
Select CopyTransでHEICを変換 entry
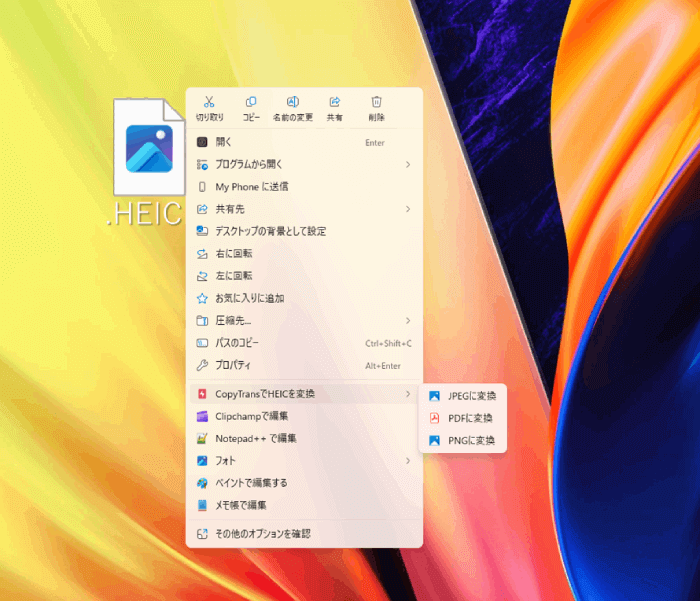pyautogui.click(x=304, y=394)
